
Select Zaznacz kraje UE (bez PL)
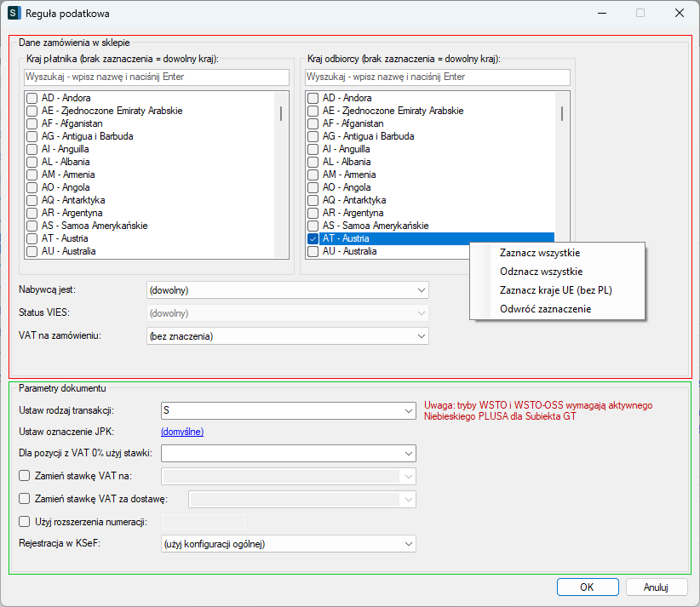556,290
